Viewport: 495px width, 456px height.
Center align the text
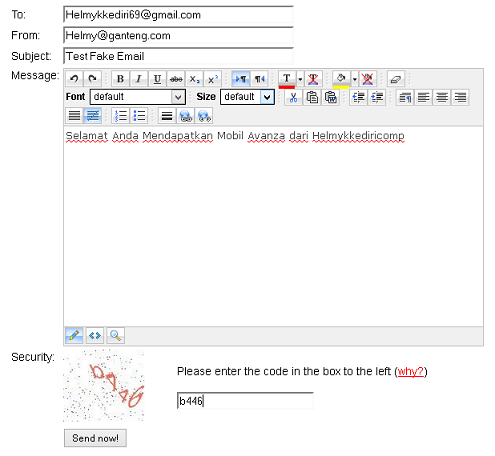coord(442,97)
